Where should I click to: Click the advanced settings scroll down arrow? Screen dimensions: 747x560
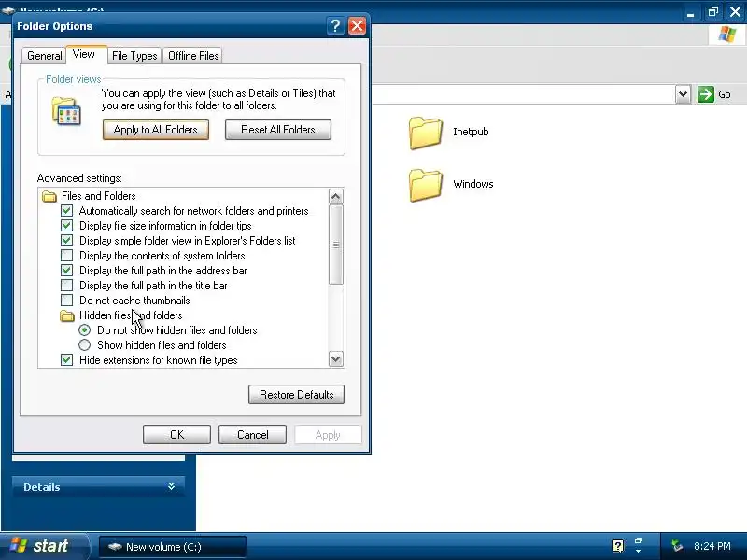coord(336,359)
